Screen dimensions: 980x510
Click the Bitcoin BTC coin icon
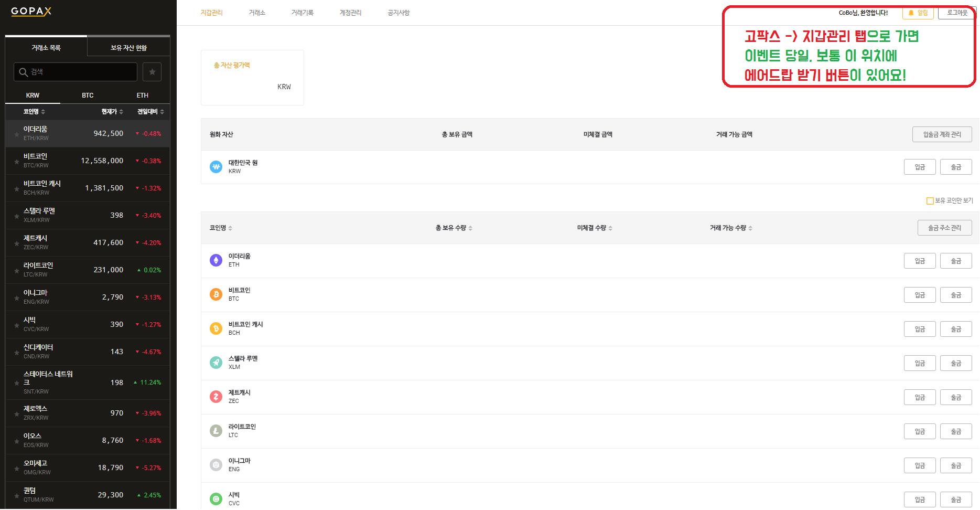[216, 294]
